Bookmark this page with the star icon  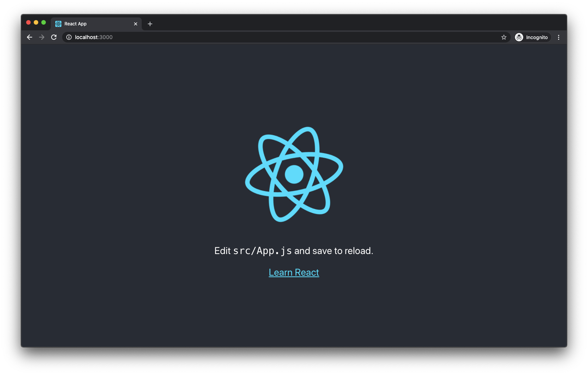504,37
